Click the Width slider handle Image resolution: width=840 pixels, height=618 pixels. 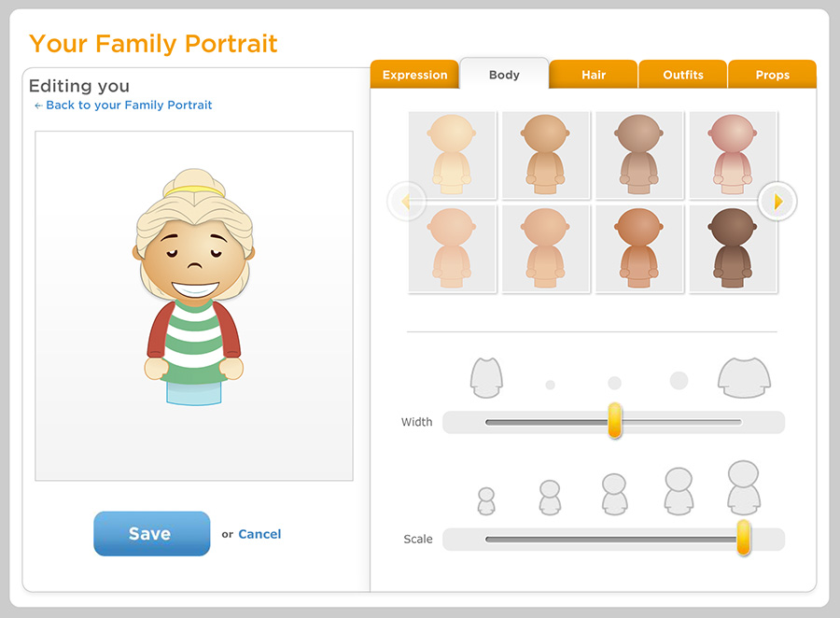point(615,421)
